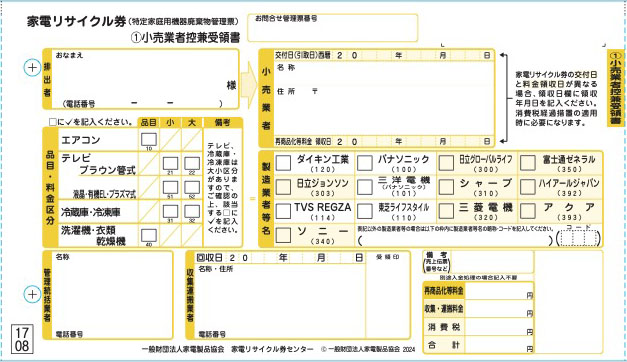Tick the 富士通ゼネラル (350) box

click(528, 163)
